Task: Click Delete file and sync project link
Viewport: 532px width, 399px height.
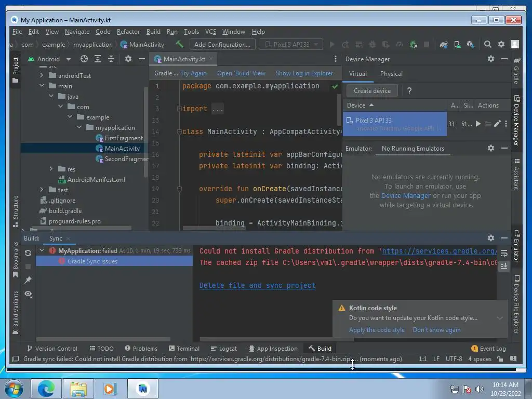Action: 258,285
